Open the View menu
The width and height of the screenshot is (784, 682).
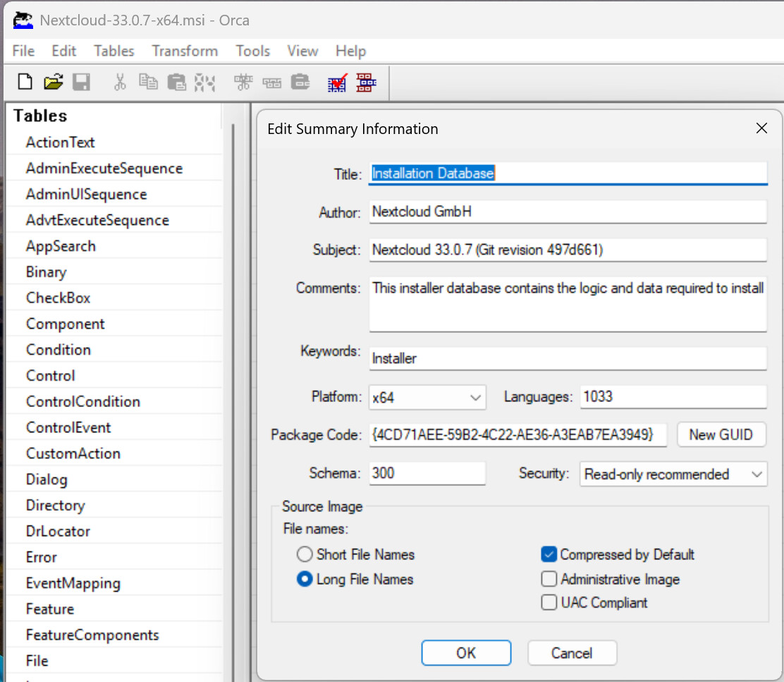point(302,51)
